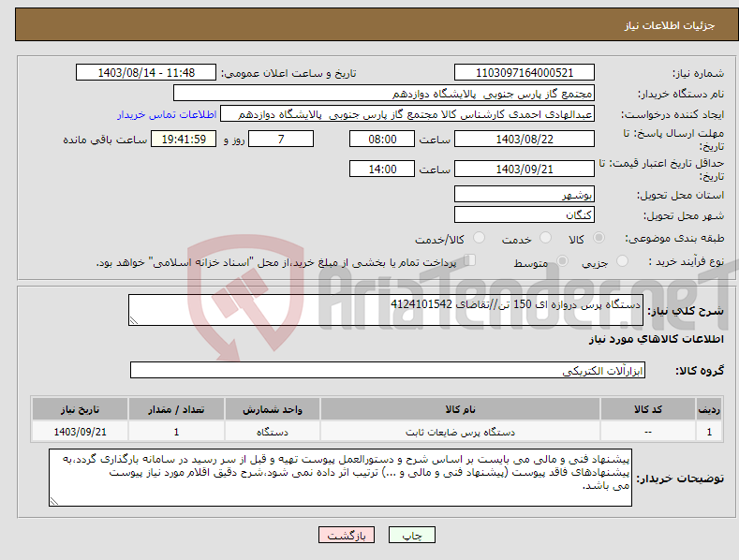The image size is (739, 560).
Task: Select the متوسط purchase type radio
Action: 562,260
